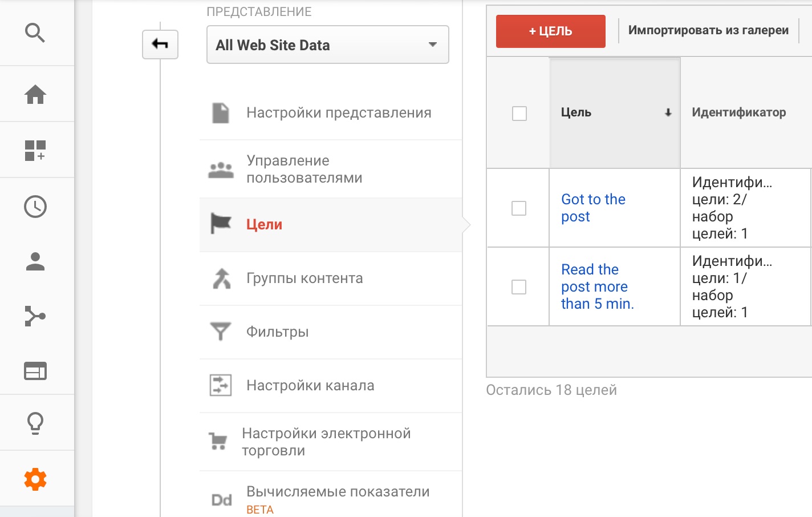The image size is (812, 517).
Task: Expand the chevron next to the Цели menu entry
Action: (x=466, y=224)
